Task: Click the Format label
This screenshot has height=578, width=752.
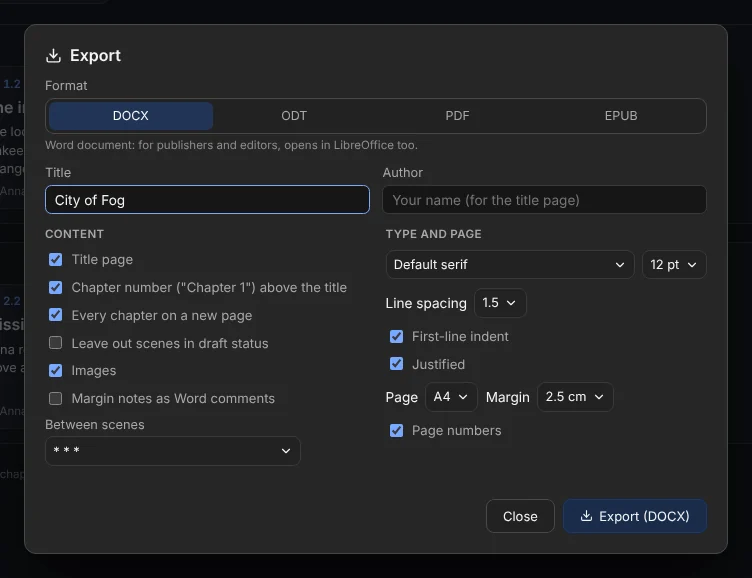Action: 66,85
